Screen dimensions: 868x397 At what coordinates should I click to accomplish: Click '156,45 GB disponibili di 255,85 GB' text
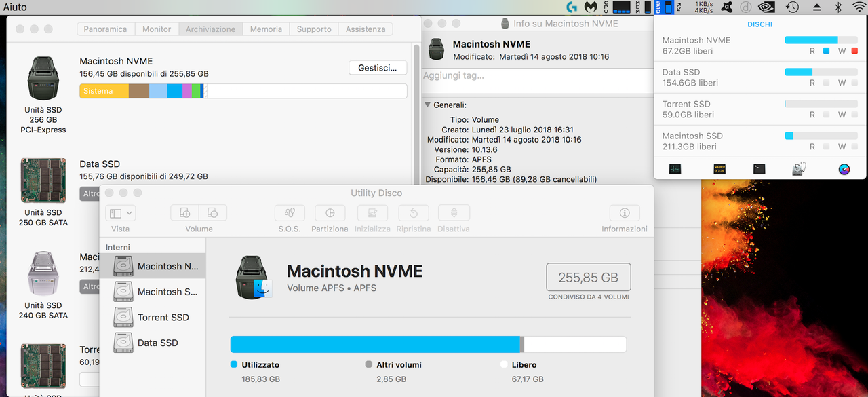144,74
